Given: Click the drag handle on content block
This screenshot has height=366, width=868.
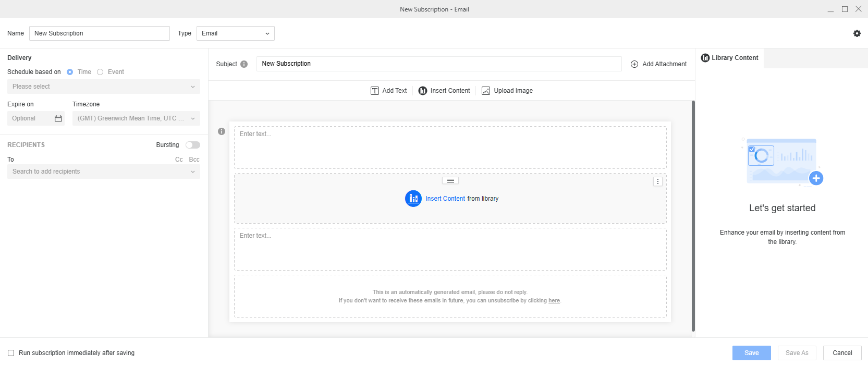Looking at the screenshot, I should pos(450,181).
